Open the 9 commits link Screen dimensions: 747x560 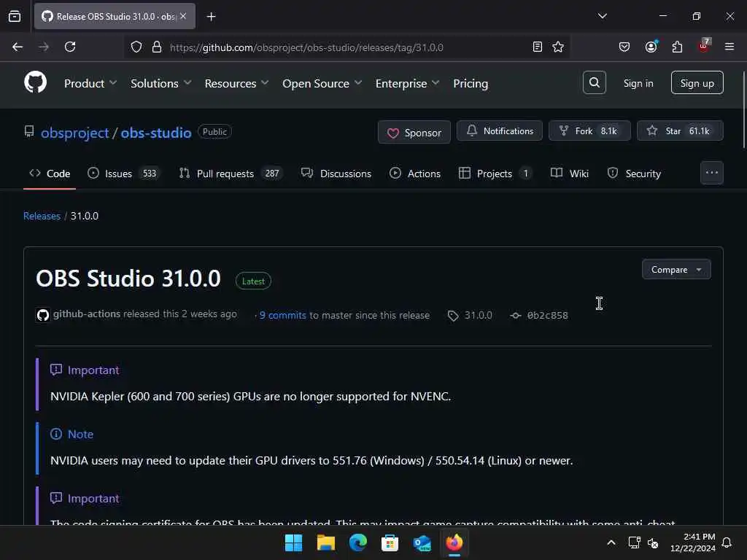(x=282, y=315)
